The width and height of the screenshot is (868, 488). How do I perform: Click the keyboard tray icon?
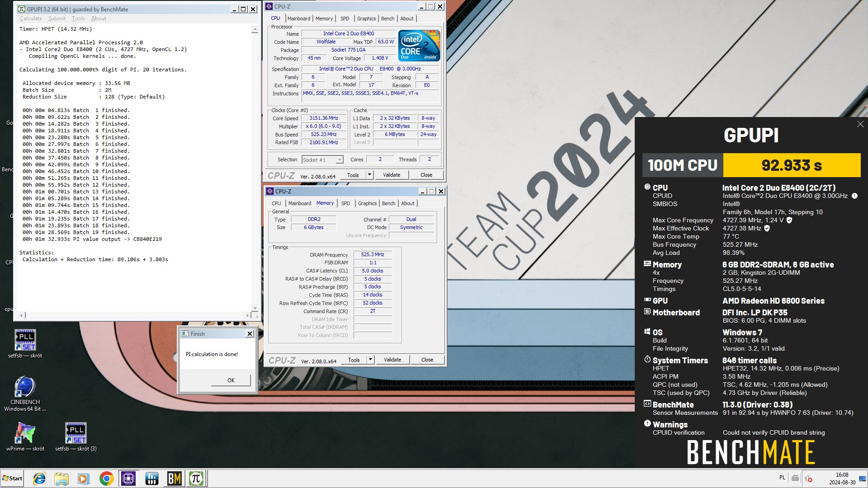tap(795, 478)
